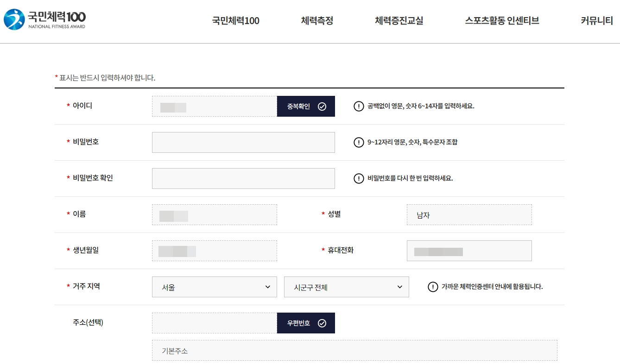Open the chevron on the region selector
The image size is (620, 364).
[268, 287]
